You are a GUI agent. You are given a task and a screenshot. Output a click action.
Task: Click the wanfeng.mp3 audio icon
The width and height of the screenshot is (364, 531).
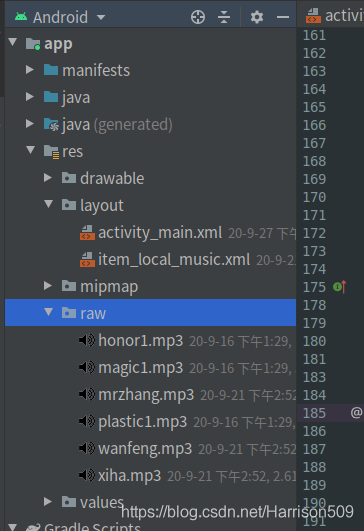click(x=87, y=448)
